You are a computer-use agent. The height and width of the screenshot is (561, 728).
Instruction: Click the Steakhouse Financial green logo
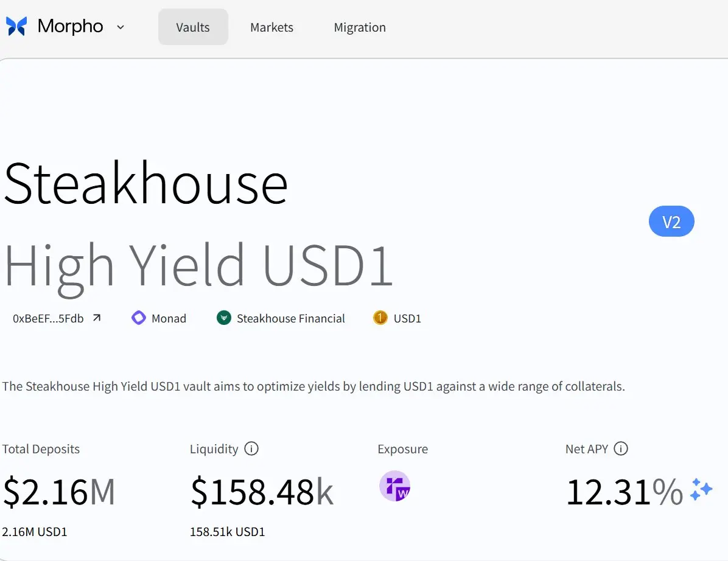224,318
